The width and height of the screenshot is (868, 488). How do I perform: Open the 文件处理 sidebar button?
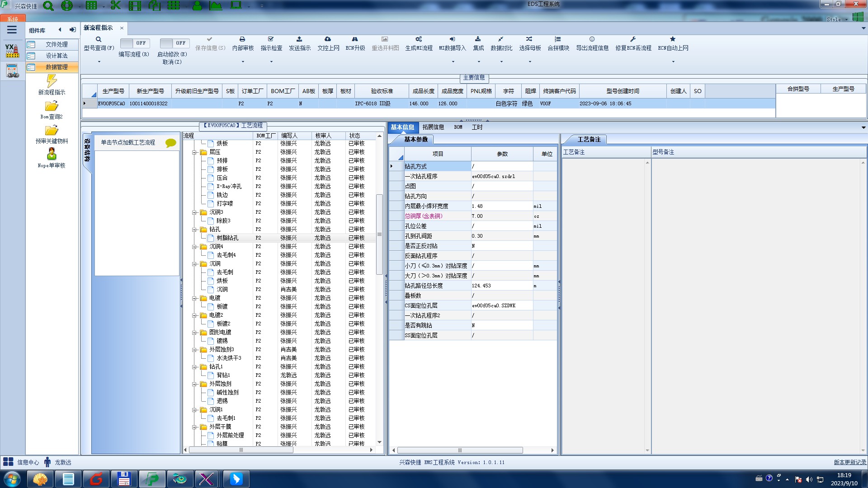[52, 44]
